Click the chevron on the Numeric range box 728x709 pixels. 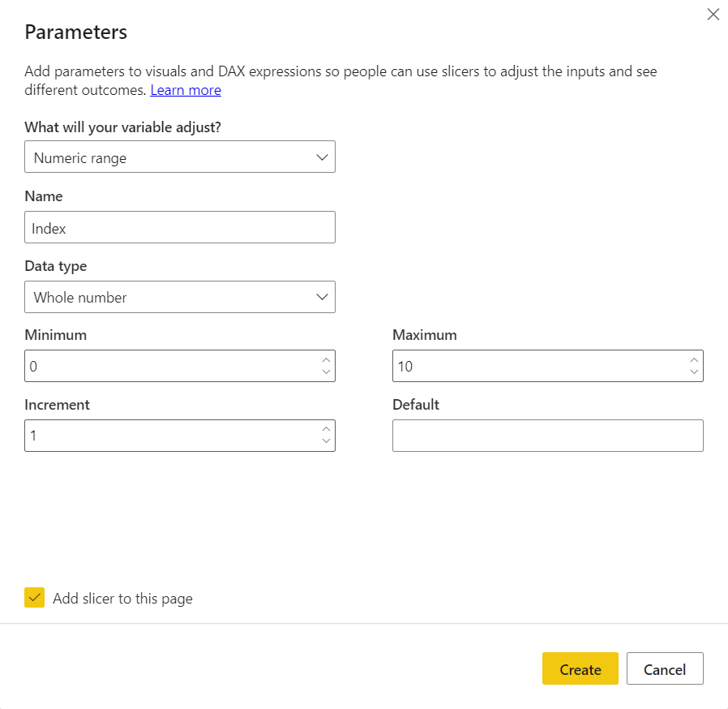click(x=322, y=157)
